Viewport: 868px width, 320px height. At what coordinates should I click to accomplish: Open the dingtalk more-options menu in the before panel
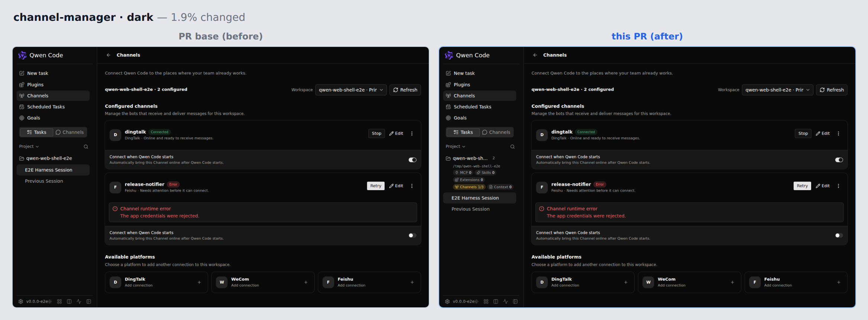point(412,134)
